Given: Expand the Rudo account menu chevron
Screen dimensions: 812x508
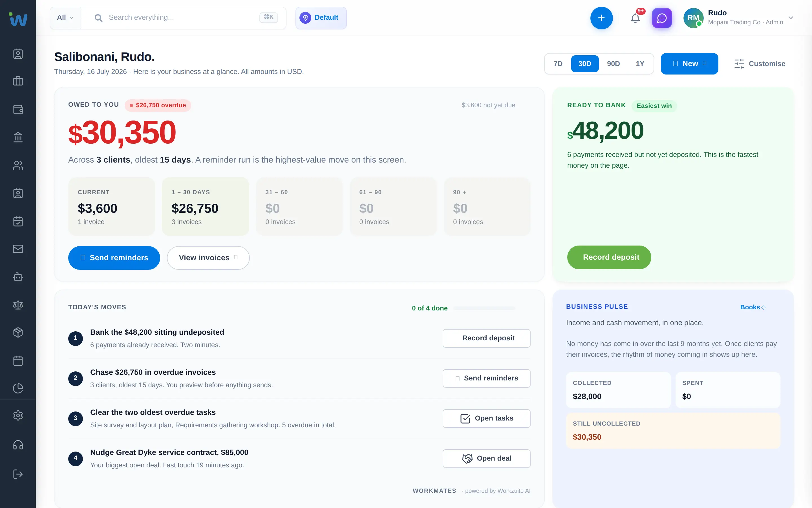Looking at the screenshot, I should pyautogui.click(x=791, y=18).
